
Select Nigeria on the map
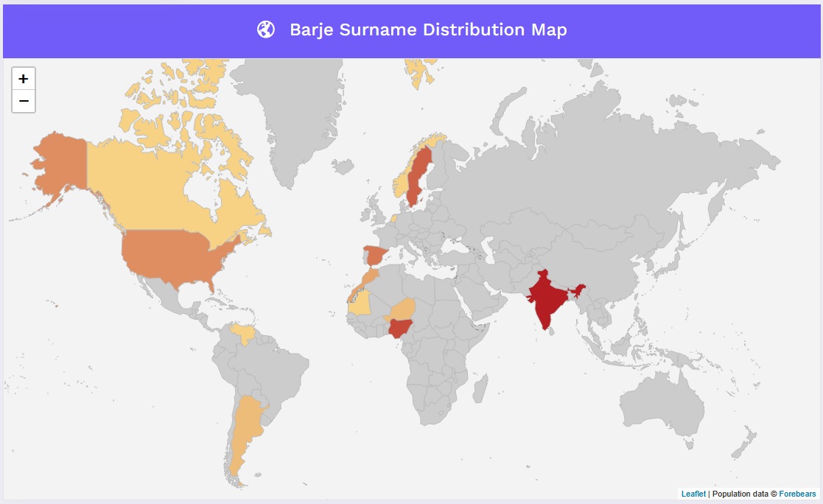[400, 329]
